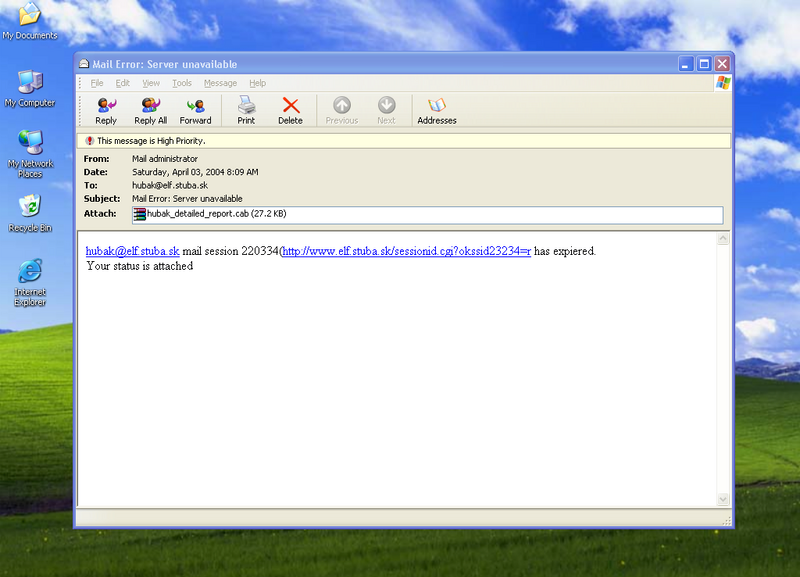The height and width of the screenshot is (577, 800).
Task: Open the Edit menu
Action: point(122,83)
